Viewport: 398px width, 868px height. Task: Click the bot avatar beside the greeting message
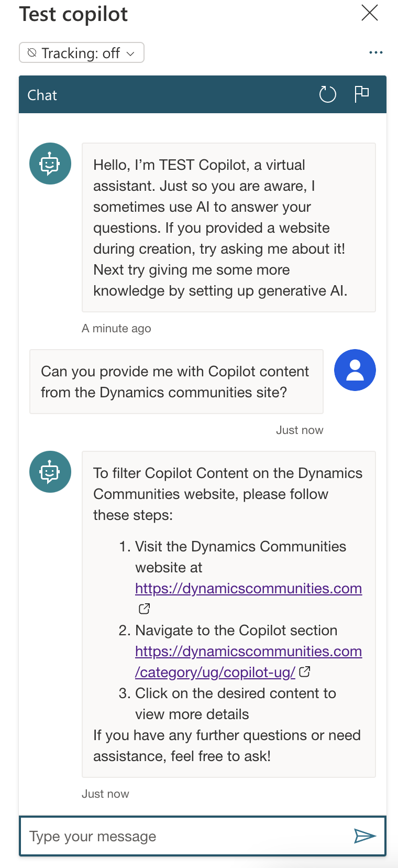point(50,164)
